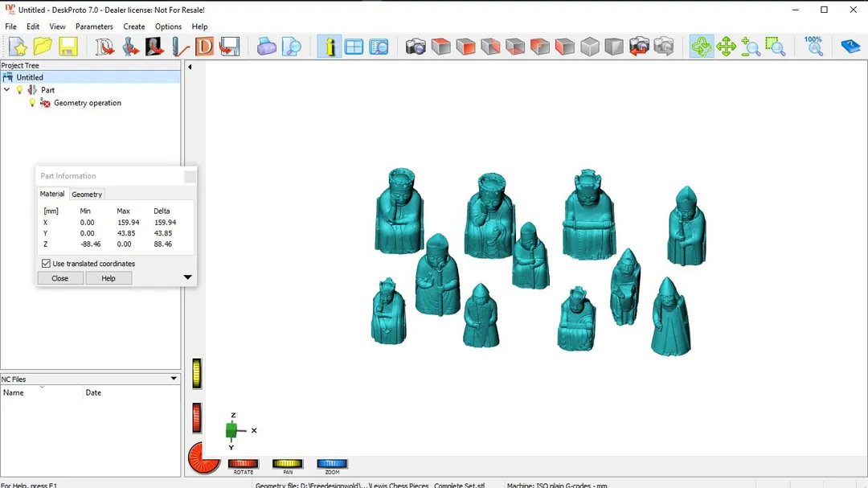Switch to the Geometry tab in Part Information
The image size is (868, 488).
coord(87,195)
